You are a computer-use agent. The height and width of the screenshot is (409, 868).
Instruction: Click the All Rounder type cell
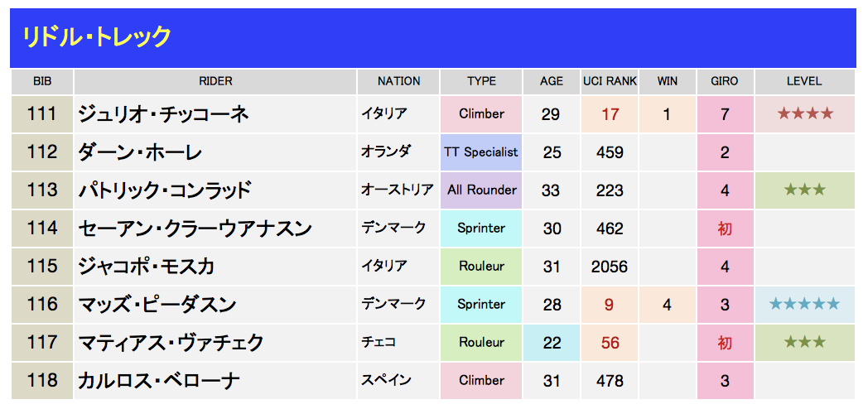tap(481, 190)
